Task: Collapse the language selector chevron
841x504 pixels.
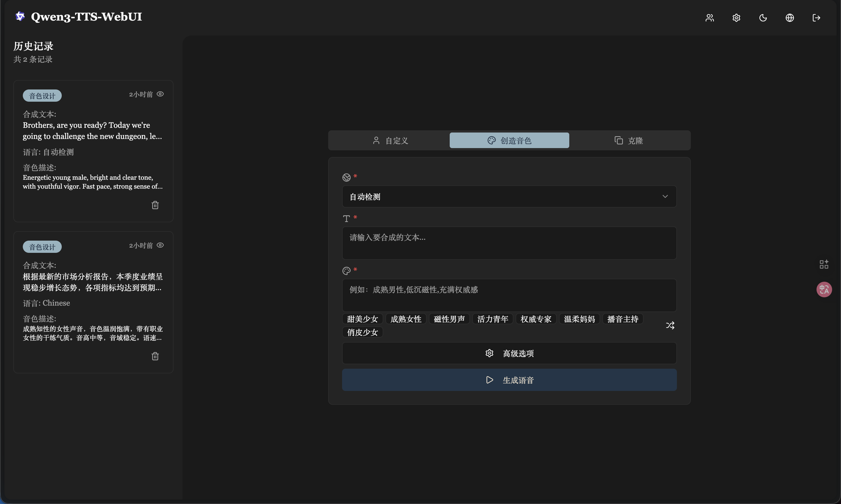Action: pos(665,196)
